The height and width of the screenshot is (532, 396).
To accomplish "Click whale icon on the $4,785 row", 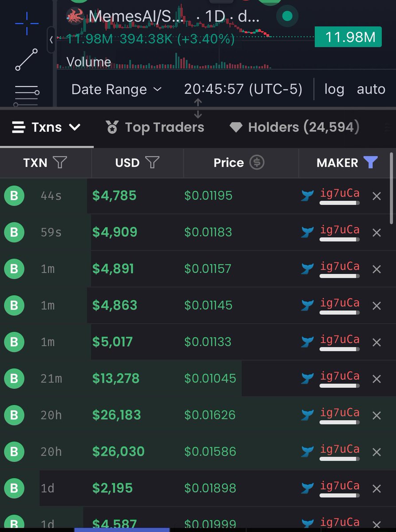I will [x=307, y=196].
